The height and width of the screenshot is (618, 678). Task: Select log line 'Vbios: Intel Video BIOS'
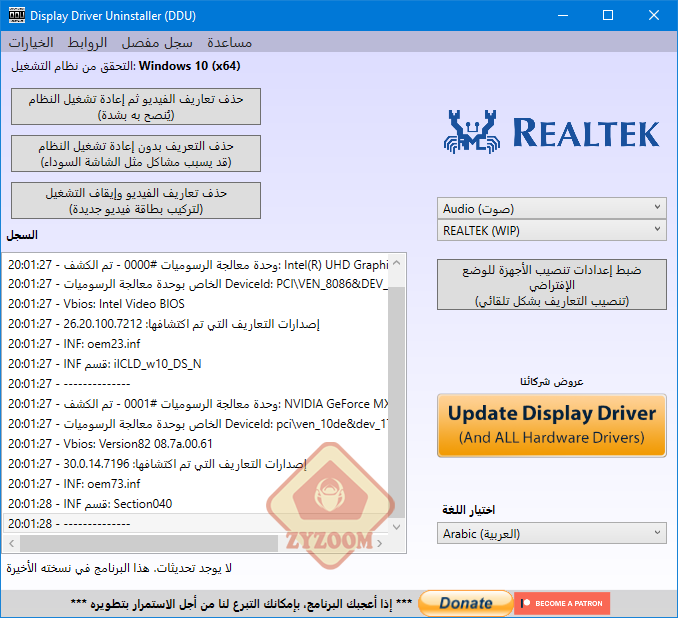pyautogui.click(x=195, y=304)
